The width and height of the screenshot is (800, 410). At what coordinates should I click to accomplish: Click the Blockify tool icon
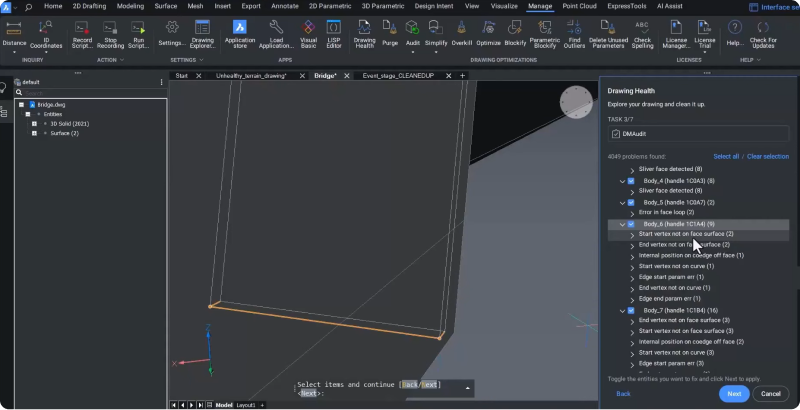point(515,29)
